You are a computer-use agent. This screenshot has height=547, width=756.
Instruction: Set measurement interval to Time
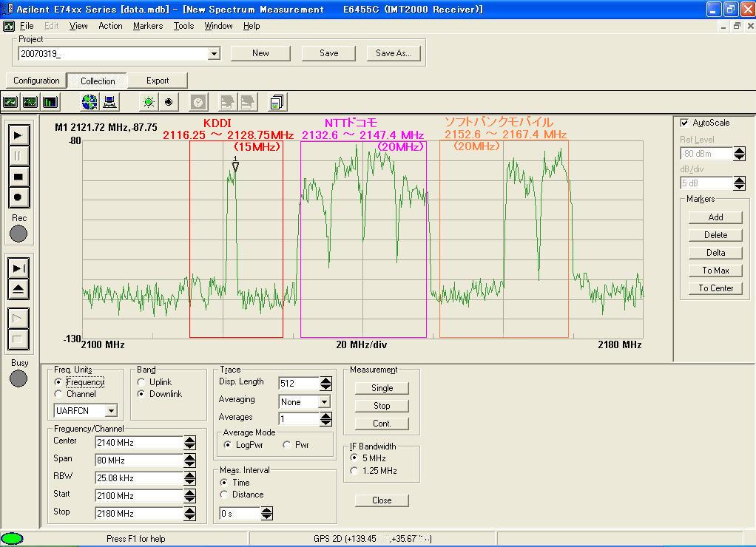click(x=223, y=483)
